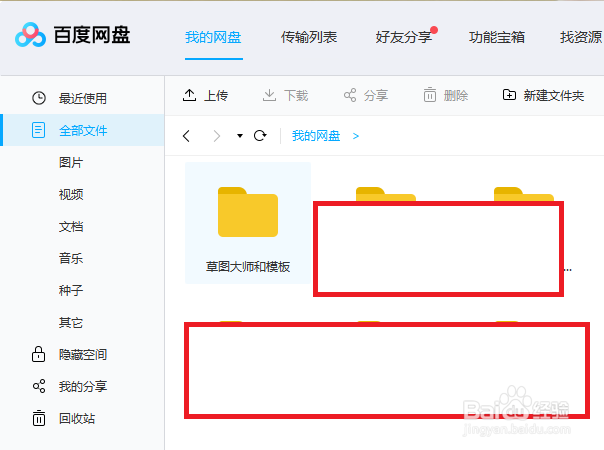Open the 其它 file category
The image size is (604, 450).
pos(71,322)
